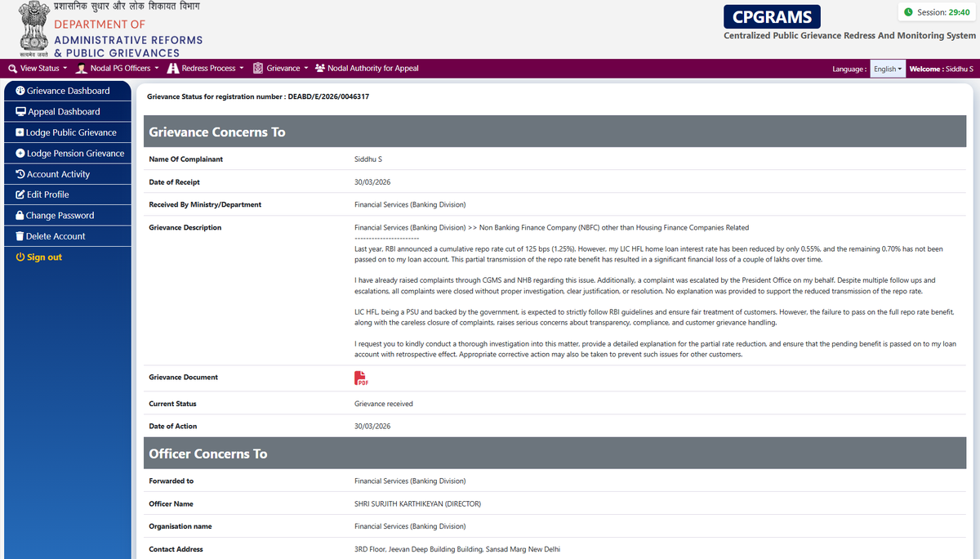Select Lodge Pension Grievance

68,153
